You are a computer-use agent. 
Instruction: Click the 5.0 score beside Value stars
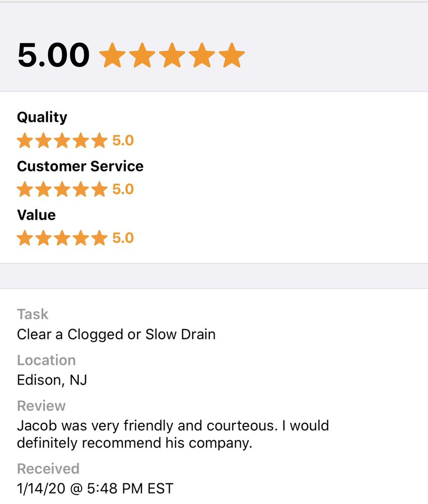[123, 238]
